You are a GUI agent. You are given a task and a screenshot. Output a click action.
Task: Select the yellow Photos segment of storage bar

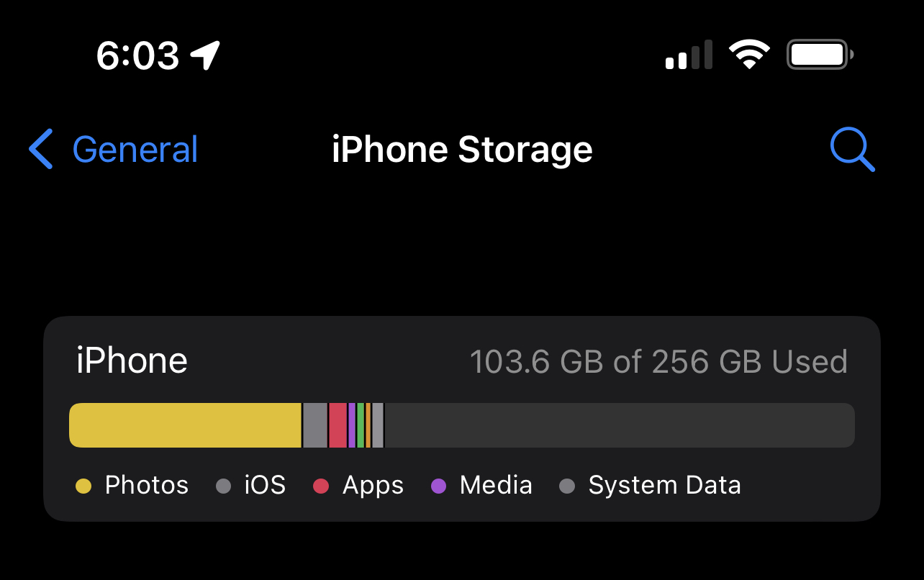tap(185, 425)
